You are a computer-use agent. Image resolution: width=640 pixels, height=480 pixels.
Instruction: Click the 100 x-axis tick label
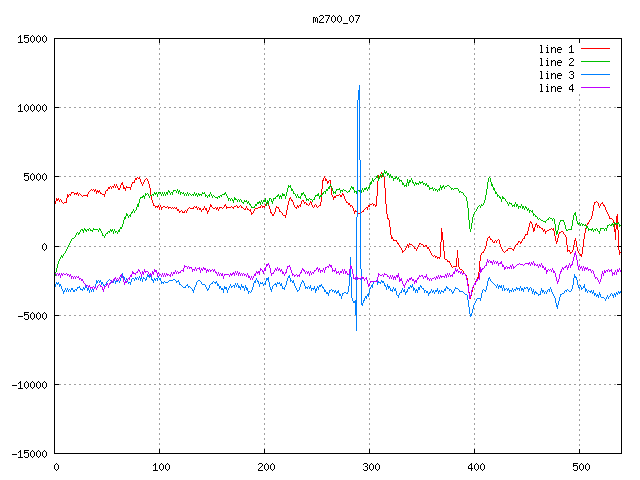[160, 467]
